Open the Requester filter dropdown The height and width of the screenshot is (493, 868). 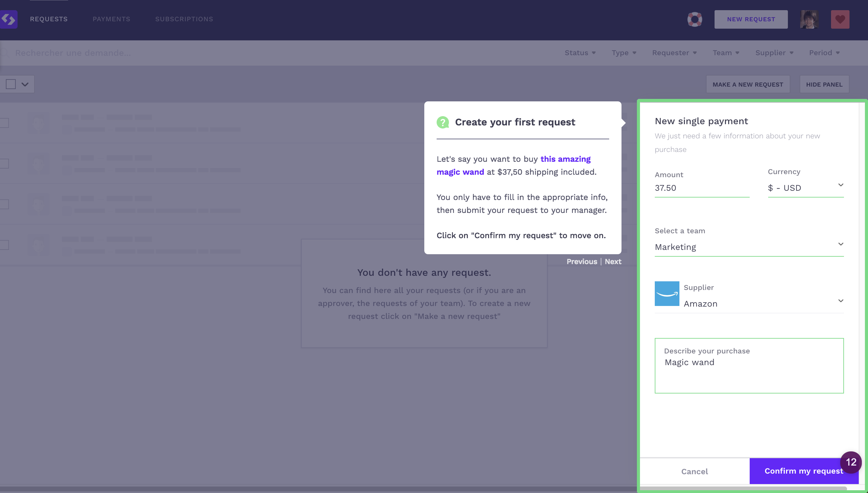click(674, 53)
